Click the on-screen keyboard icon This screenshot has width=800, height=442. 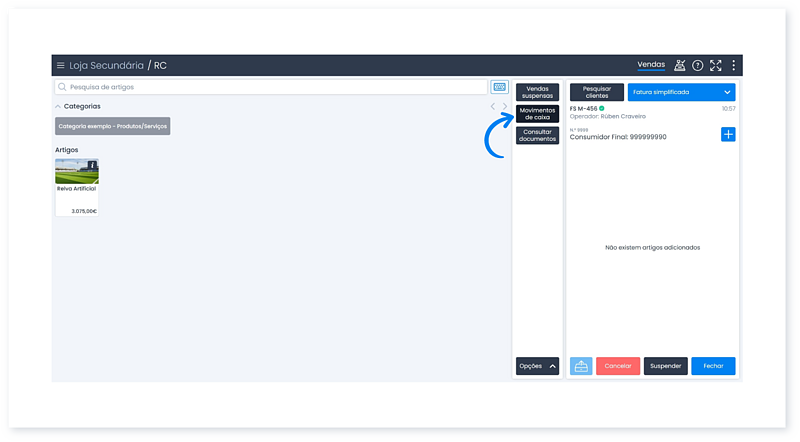tap(499, 87)
